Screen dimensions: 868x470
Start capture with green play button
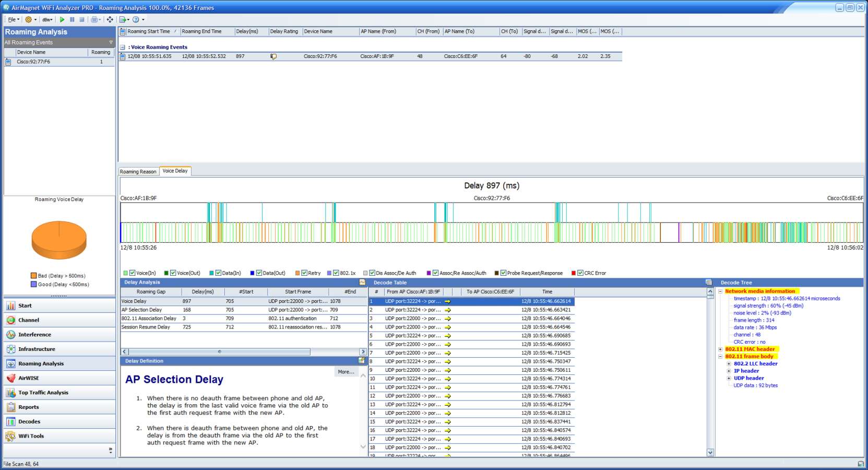tap(62, 19)
